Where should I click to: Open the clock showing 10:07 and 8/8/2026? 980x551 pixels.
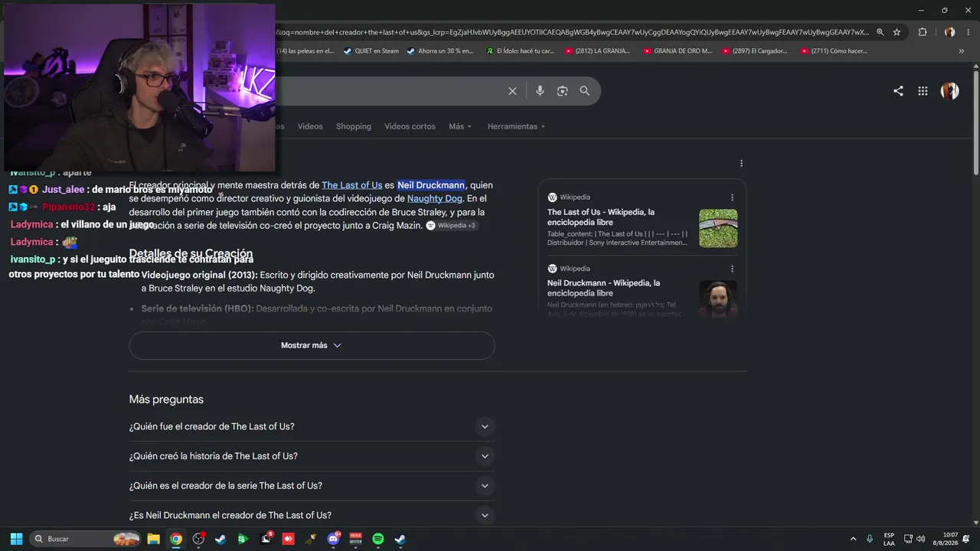coord(945,539)
